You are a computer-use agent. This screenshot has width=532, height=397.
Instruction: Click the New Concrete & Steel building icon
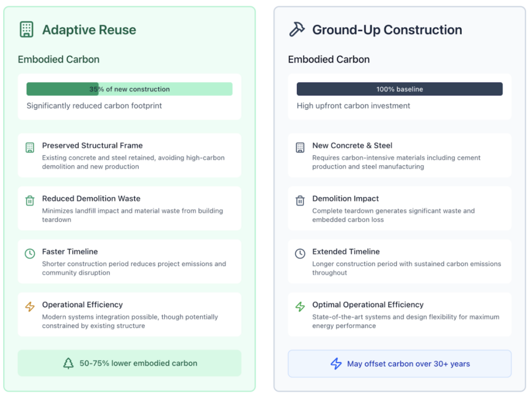[x=300, y=147]
